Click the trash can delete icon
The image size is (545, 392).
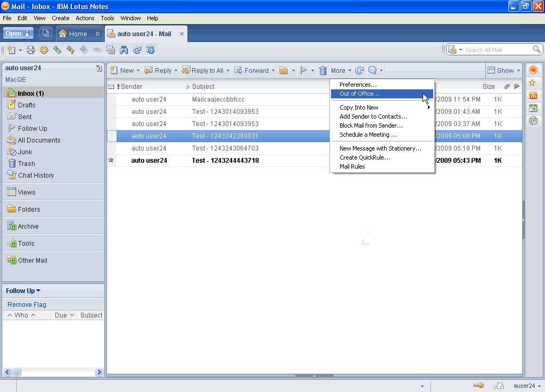click(323, 70)
